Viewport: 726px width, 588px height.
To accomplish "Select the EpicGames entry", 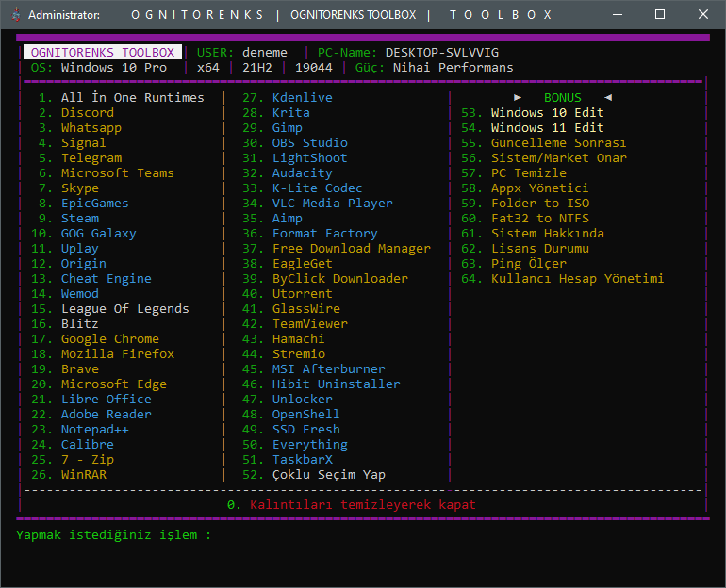I will (95, 204).
